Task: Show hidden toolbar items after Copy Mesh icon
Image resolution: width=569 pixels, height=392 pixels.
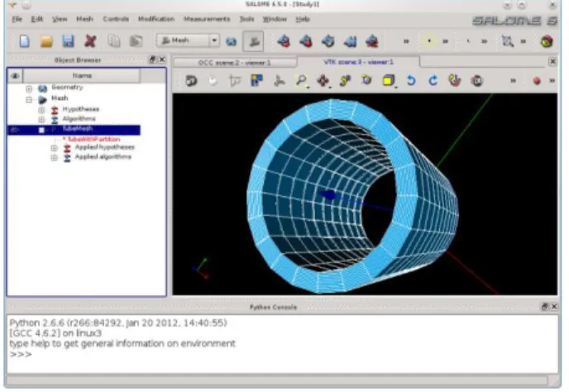Action: [406, 41]
